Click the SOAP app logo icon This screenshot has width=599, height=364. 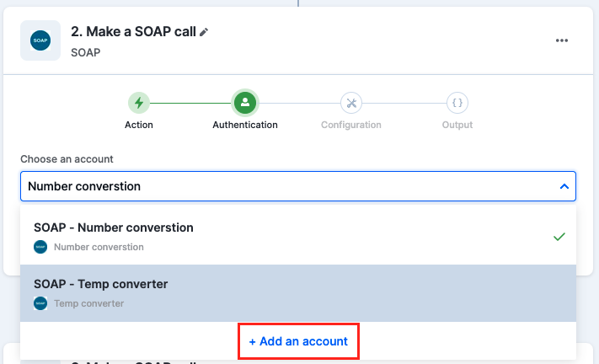40,40
